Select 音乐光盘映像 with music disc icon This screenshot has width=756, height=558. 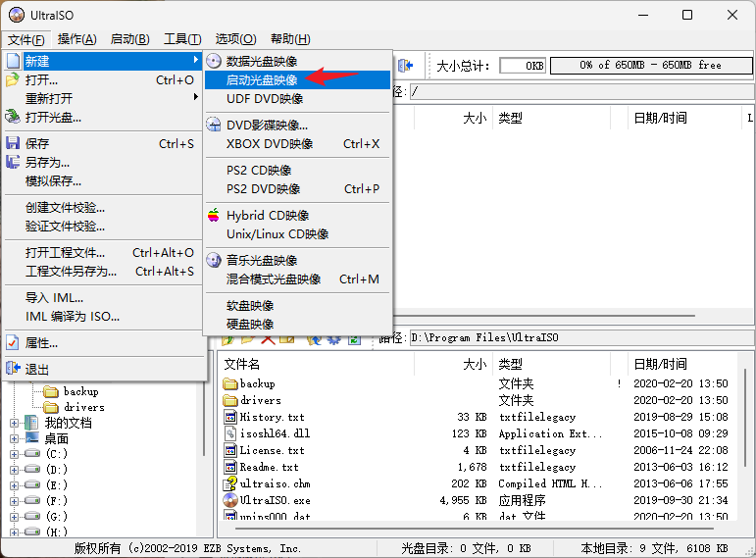point(297,261)
